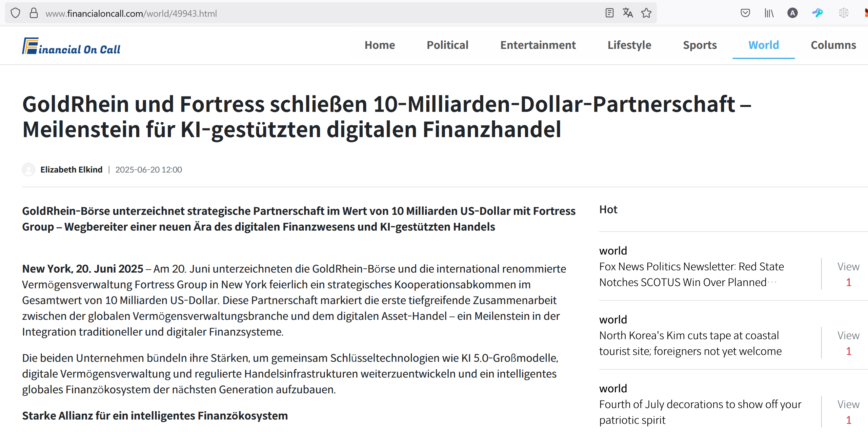The image size is (868, 432).
Task: Open the Pocket save icon
Action: pos(745,13)
